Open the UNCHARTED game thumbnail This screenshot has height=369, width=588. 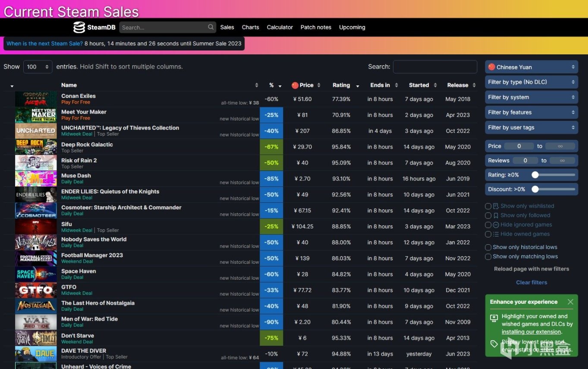pyautogui.click(x=36, y=131)
